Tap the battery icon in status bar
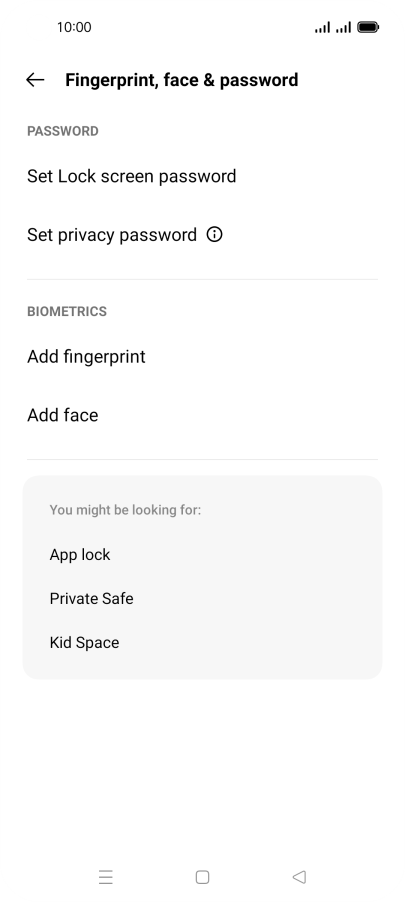This screenshot has height=902, width=405. [x=368, y=27]
